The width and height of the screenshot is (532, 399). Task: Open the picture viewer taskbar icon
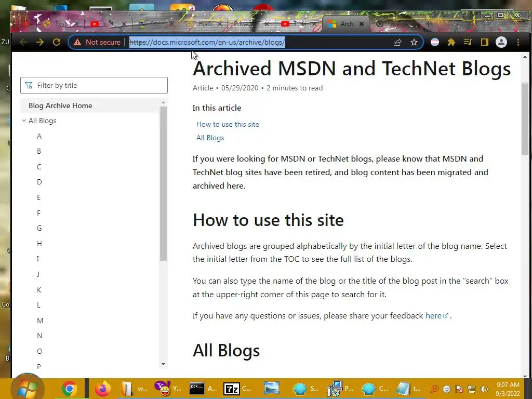tap(272, 389)
